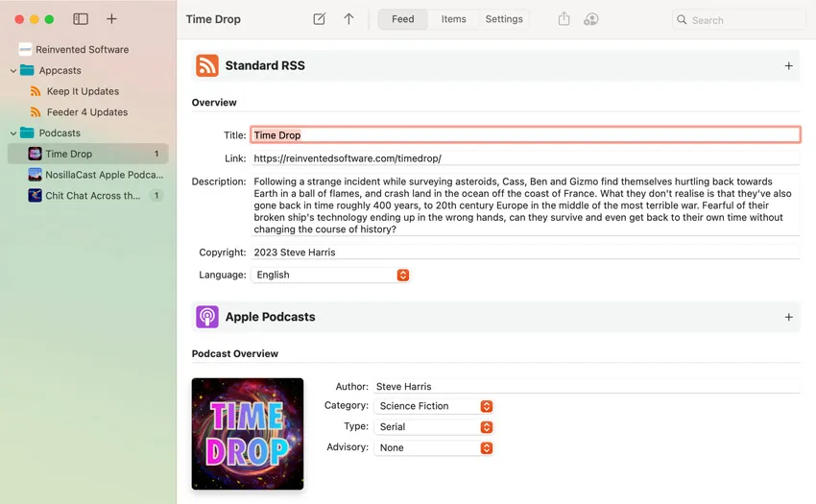
Task: Expand Standard RSS section with plus button
Action: pyautogui.click(x=788, y=66)
